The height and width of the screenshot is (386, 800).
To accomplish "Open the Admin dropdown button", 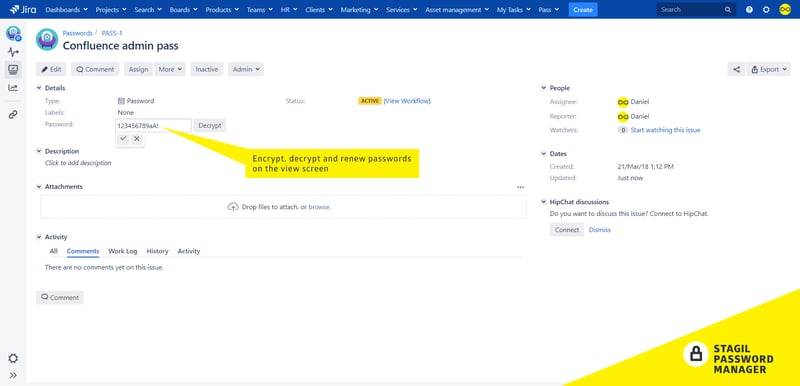I will pyautogui.click(x=246, y=69).
